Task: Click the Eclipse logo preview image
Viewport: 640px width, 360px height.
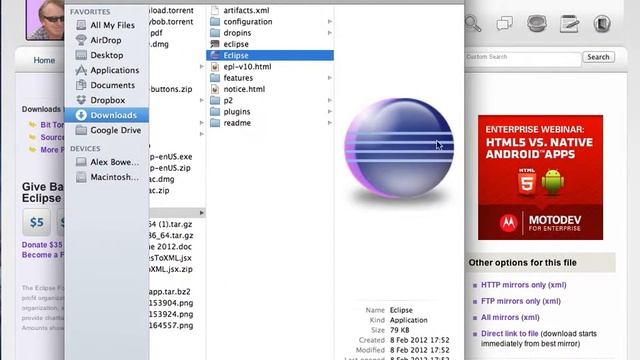Action: [399, 148]
